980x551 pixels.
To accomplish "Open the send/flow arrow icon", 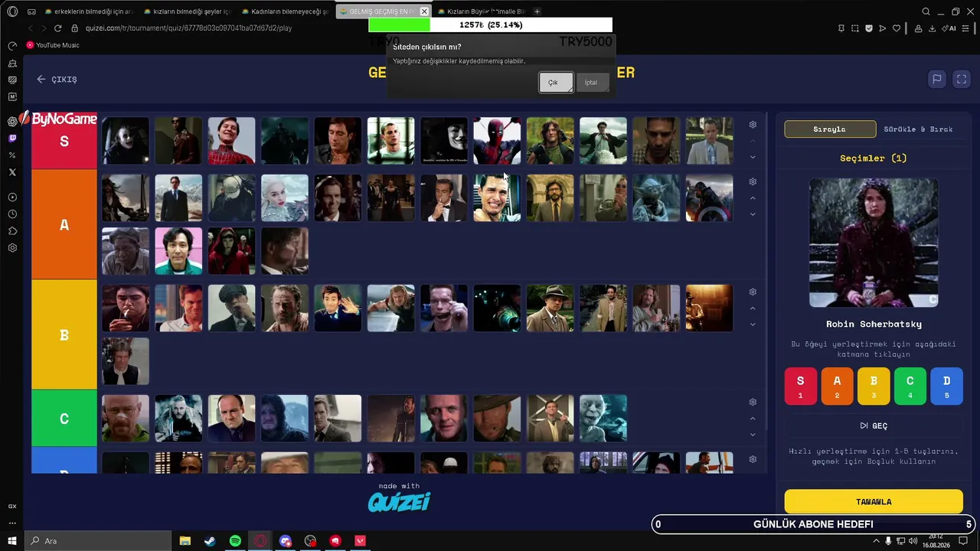I will pyautogui.click(x=883, y=28).
